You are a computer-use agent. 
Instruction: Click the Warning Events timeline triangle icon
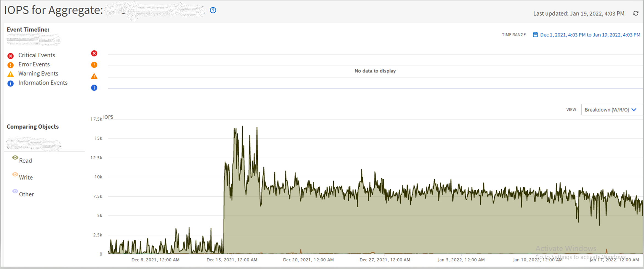[94, 76]
